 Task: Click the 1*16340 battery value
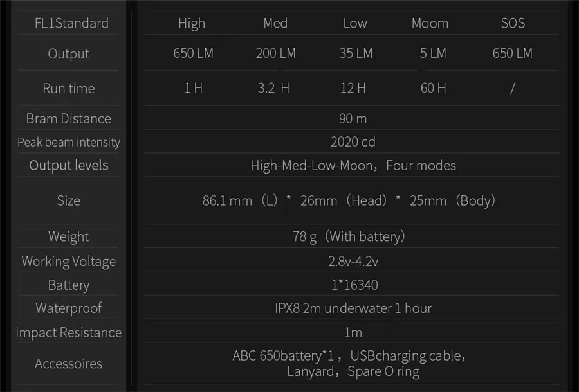pos(354,285)
